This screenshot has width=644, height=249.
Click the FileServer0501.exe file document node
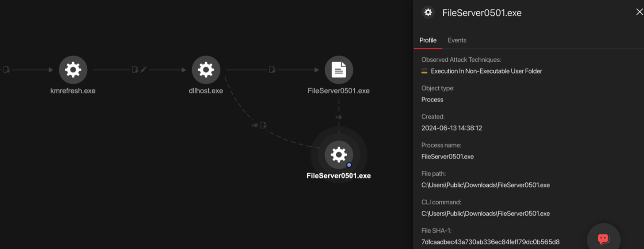tap(339, 69)
